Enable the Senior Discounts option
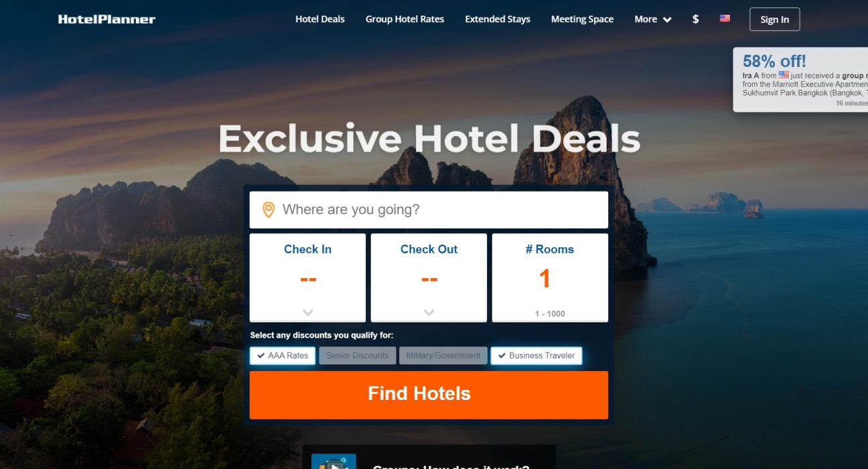 (x=357, y=356)
